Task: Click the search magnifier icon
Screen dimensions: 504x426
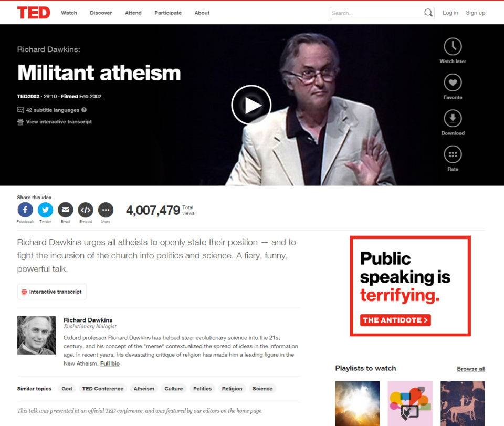Action: pos(428,13)
